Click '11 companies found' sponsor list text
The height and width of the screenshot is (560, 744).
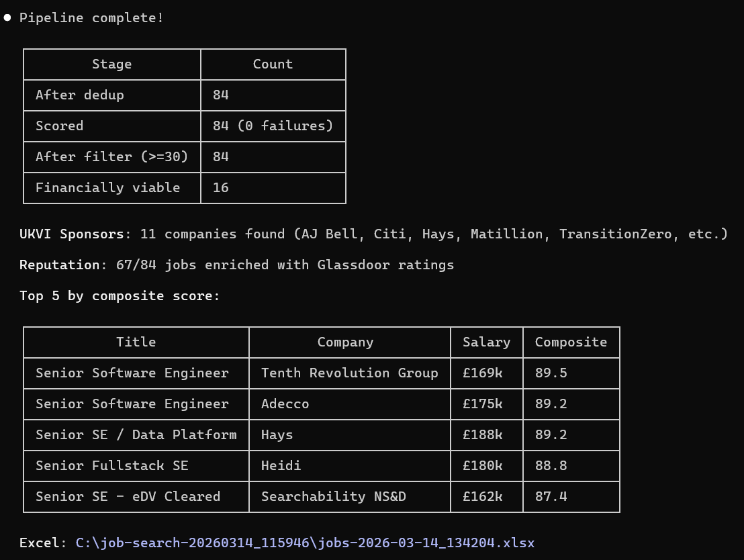[434, 234]
